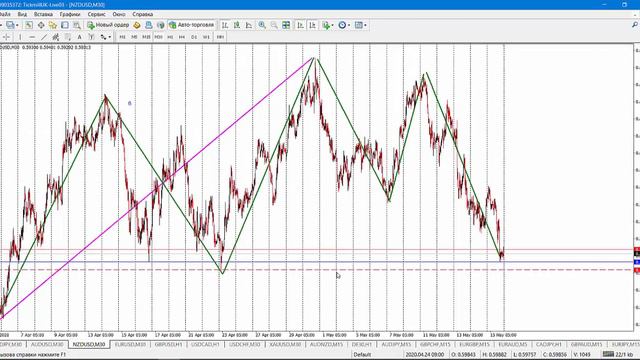Switch timeframe to H4
Image resolution: width=640 pixels, height=360 pixels.
click(182, 37)
